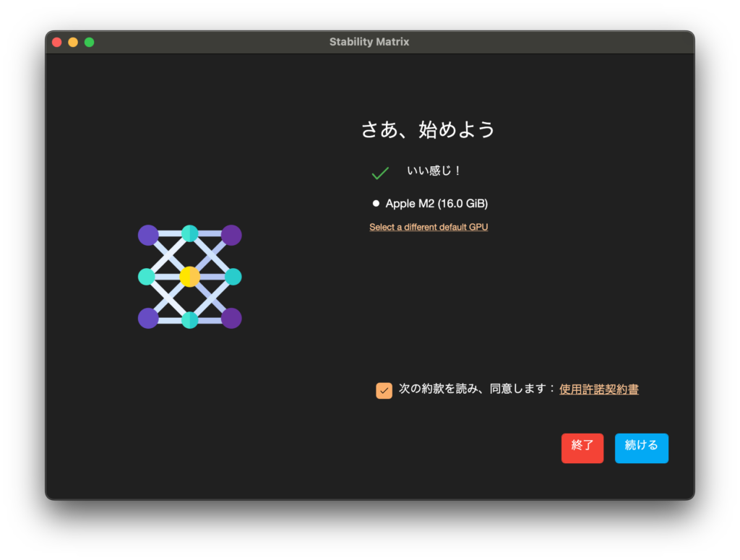The image size is (740, 560).
Task: Click the green checkmark icon beside いい感じ！
Action: pyautogui.click(x=380, y=173)
